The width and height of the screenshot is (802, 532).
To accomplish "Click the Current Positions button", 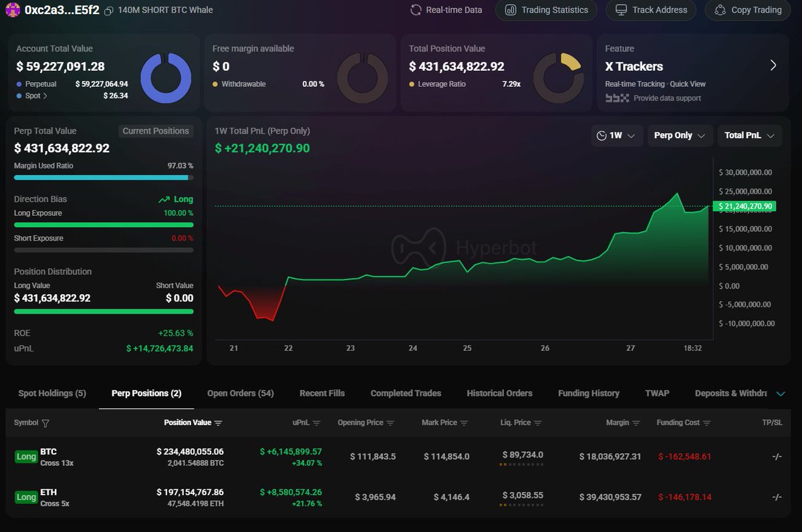I will click(x=156, y=131).
